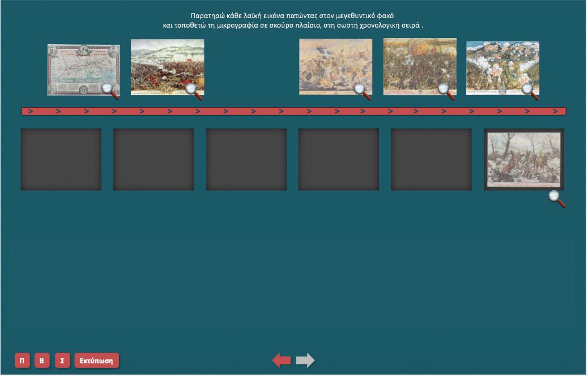
Task: Click the Π button
Action: [x=22, y=361]
